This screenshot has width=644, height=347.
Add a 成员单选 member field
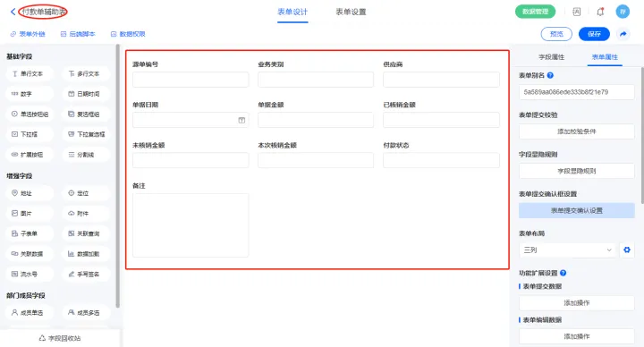pyautogui.click(x=30, y=313)
